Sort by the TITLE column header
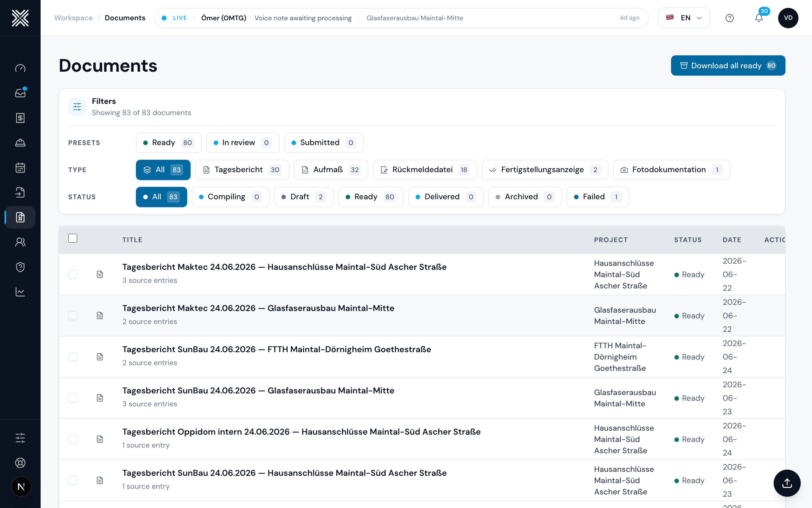The image size is (812, 508). point(132,240)
